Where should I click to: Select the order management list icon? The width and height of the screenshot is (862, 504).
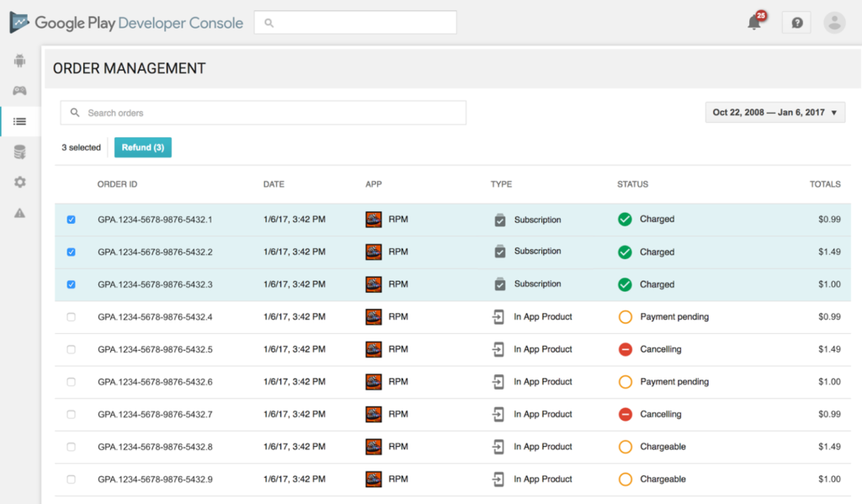pos(19,121)
